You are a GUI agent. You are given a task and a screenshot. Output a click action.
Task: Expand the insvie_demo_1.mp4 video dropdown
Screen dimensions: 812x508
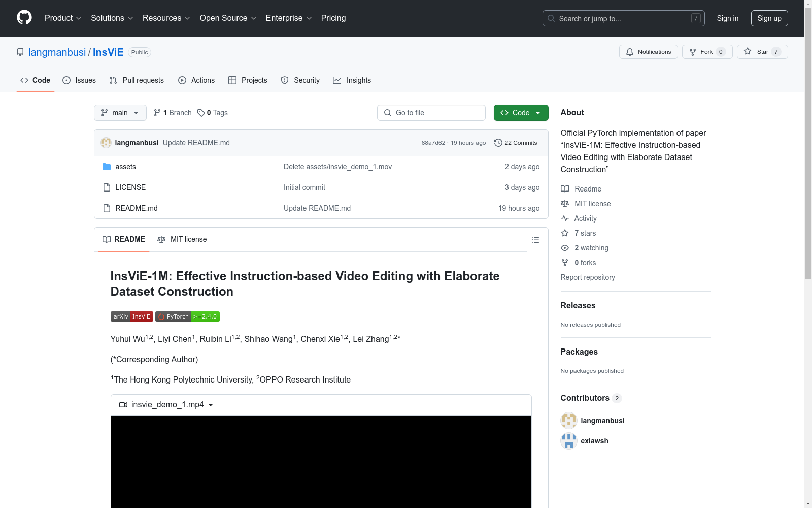[x=166, y=405]
